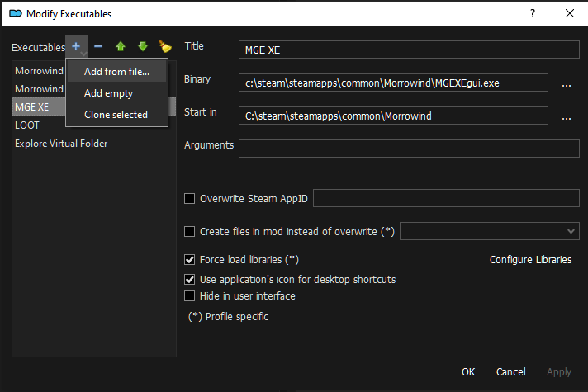Toggle Create files in mod checkbox
This screenshot has width=588, height=392.
pyautogui.click(x=190, y=232)
